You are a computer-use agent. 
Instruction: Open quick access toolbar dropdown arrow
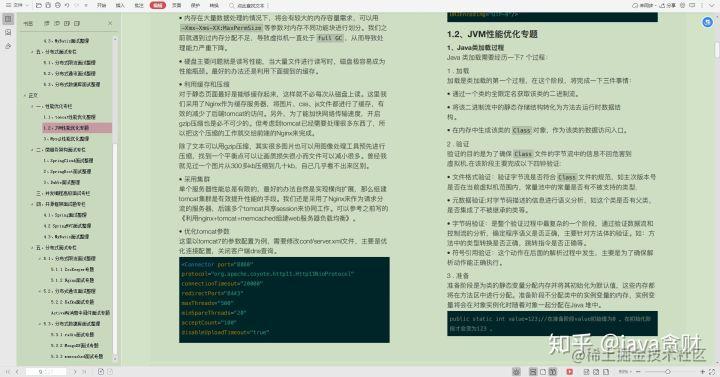[86, 6]
